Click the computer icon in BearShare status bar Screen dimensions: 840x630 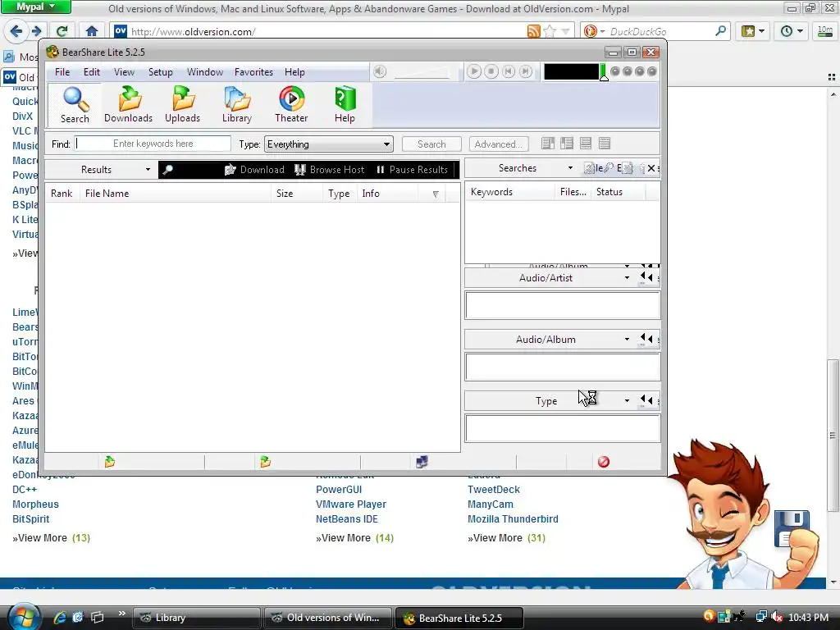[x=422, y=462]
